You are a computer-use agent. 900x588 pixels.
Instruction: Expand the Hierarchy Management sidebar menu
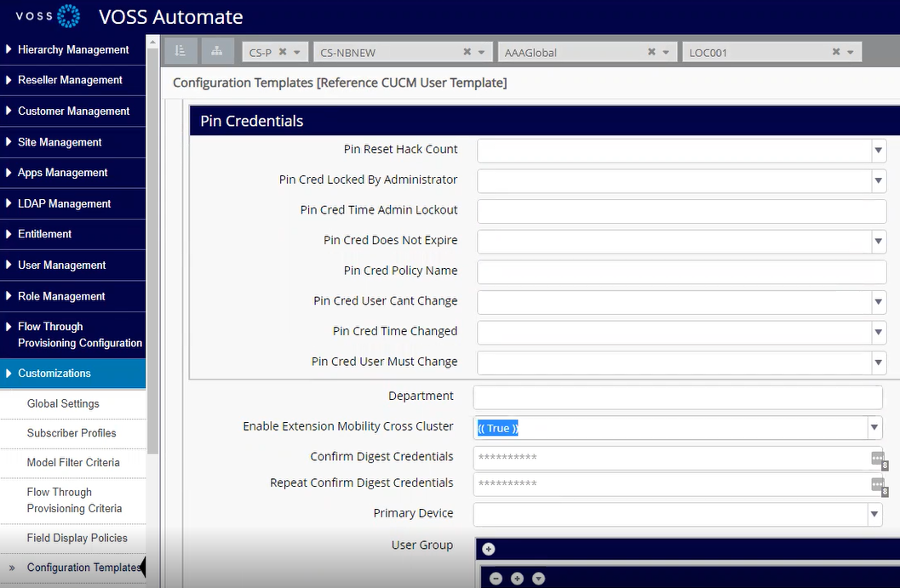[x=72, y=49]
